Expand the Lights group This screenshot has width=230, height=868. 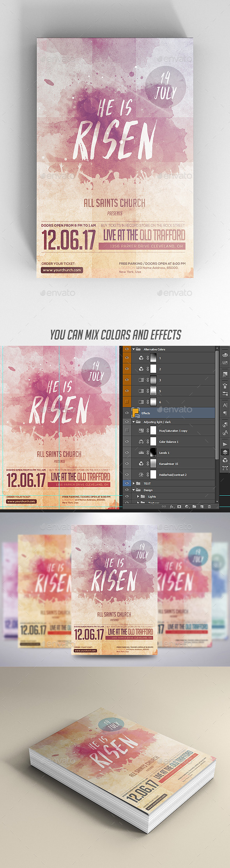(x=138, y=496)
